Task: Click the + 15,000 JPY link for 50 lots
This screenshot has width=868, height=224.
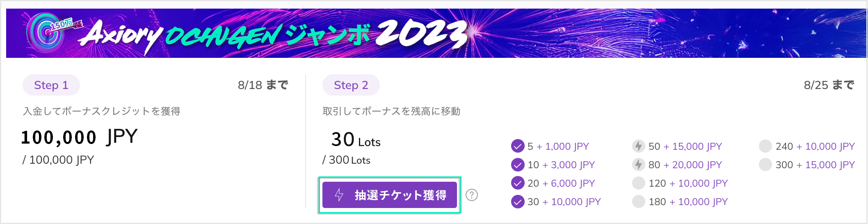Action: tap(693, 146)
